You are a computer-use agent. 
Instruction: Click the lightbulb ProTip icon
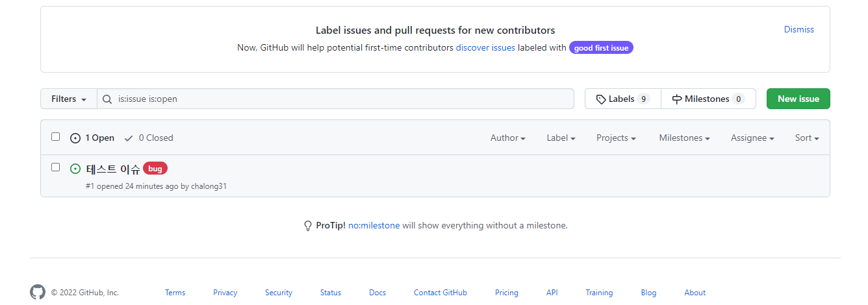point(308,226)
